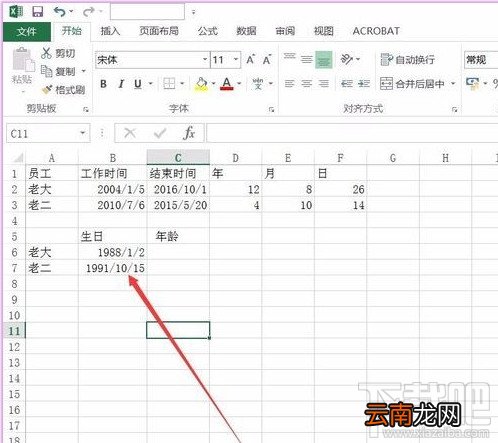Image resolution: width=498 pixels, height=443 pixels.
Task: Apply middle vertical alignment
Action: [306, 60]
